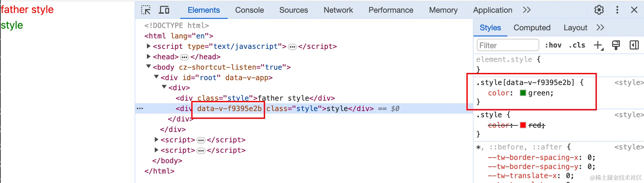Click the red 'father style' page text
644x183 pixels.
(27, 9)
